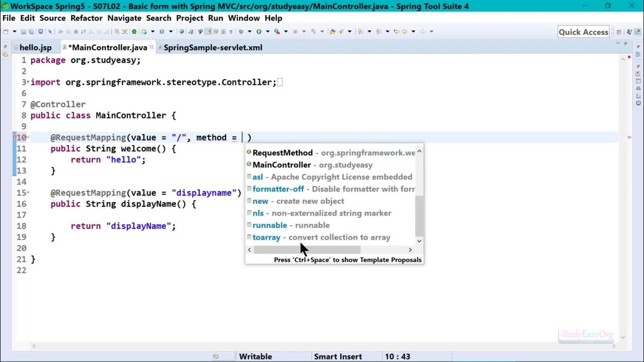Screen dimensions: 644x362
Task: Open the Refactor menu
Action: click(87, 18)
